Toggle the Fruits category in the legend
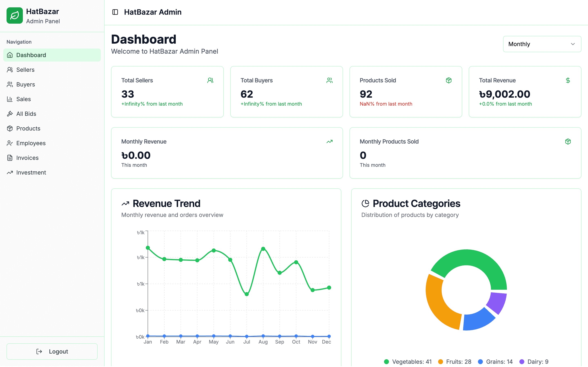Screen dimensions: 588x367 (x=441, y=361)
